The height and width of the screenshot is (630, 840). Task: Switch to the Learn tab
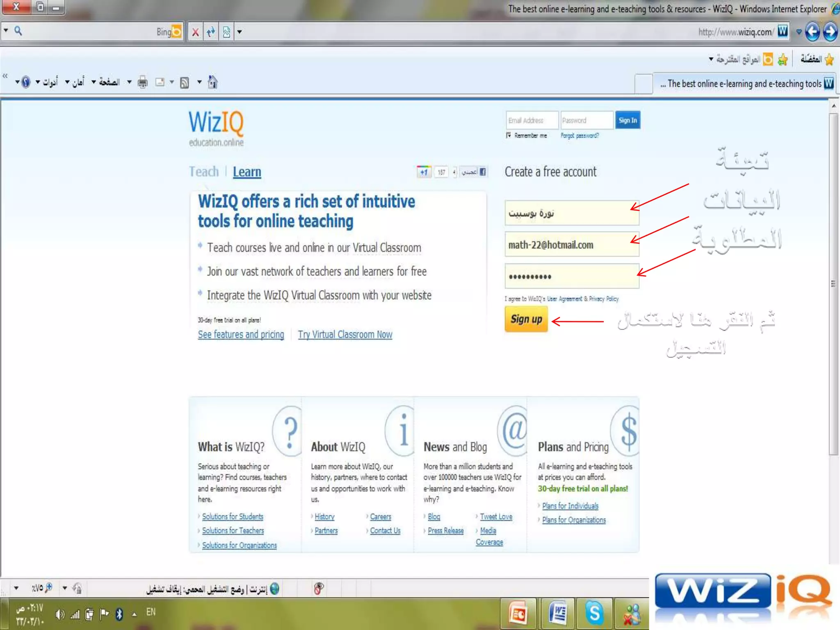pos(247,172)
